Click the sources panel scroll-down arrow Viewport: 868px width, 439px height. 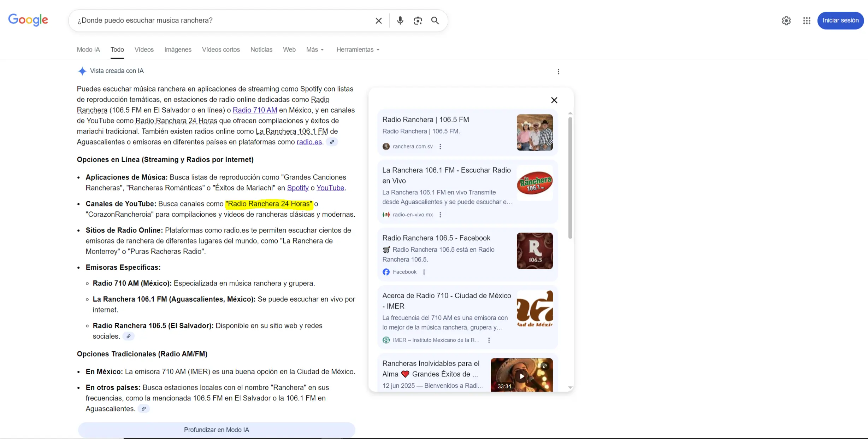tap(570, 387)
